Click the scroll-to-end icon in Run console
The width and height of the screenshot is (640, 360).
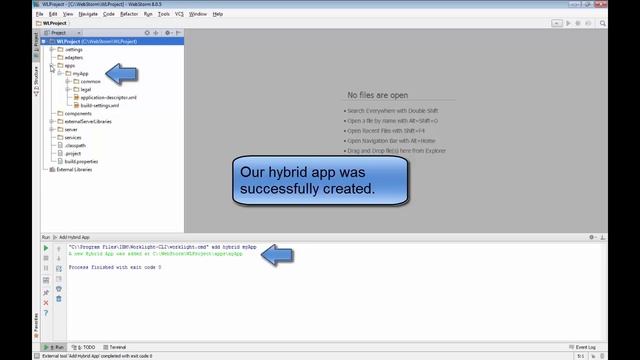click(59, 279)
